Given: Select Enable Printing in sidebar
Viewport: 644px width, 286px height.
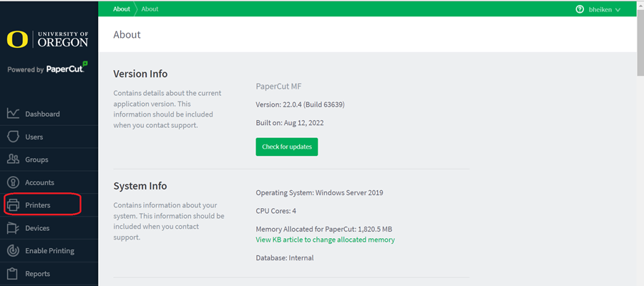Looking at the screenshot, I should pyautogui.click(x=49, y=251).
